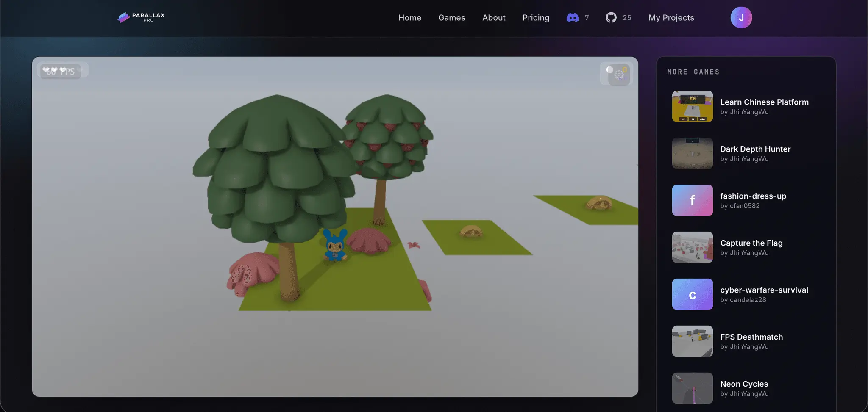868x412 pixels.
Task: Open the Learn Chinese Platform title
Action: (764, 102)
